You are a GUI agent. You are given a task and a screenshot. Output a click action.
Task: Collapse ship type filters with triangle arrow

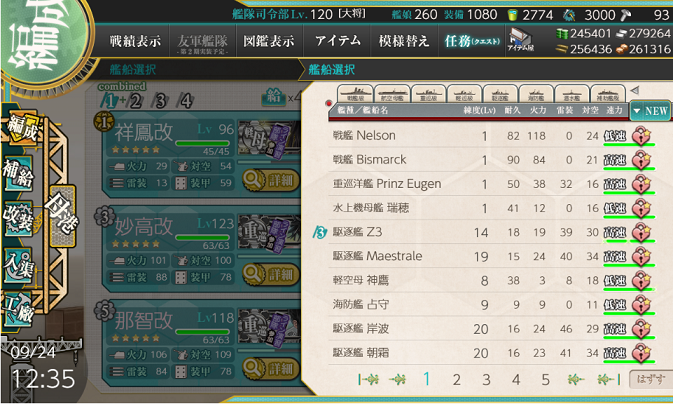(635, 91)
